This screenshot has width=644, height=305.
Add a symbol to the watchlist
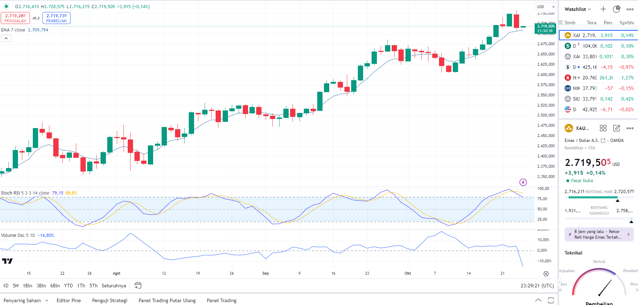coord(603,9)
